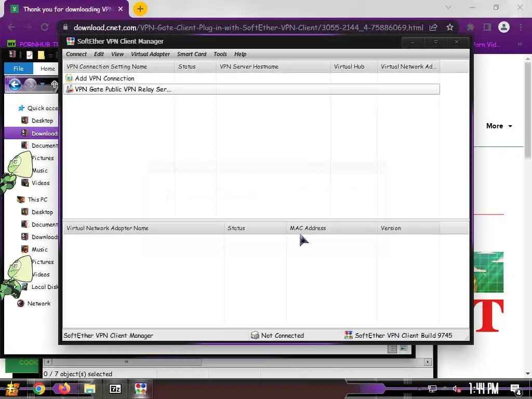532x399 pixels.
Task: Open the Help menu
Action: [x=240, y=54]
